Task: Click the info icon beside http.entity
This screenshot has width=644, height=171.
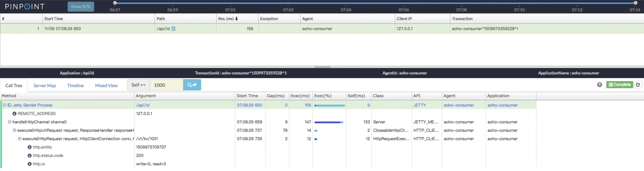Action: (30, 147)
